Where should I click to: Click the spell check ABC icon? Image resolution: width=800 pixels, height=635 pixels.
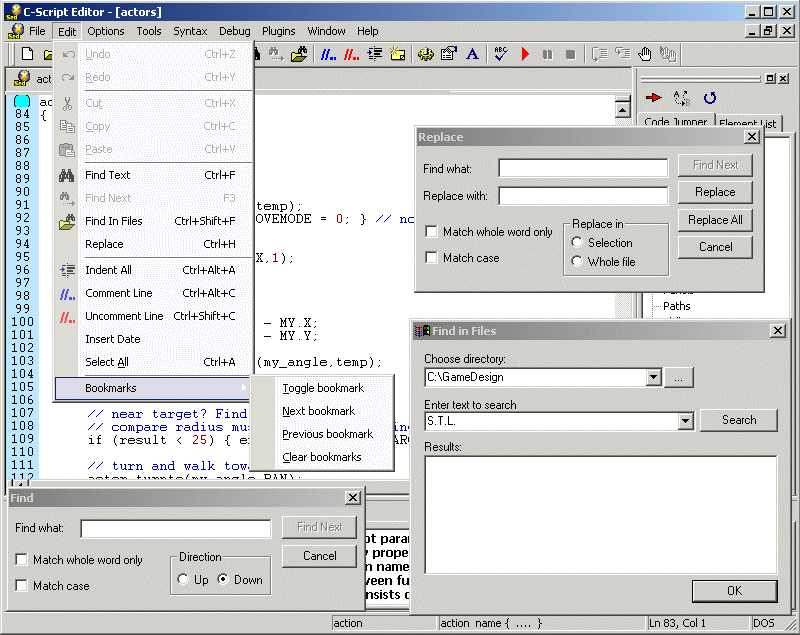pos(501,54)
